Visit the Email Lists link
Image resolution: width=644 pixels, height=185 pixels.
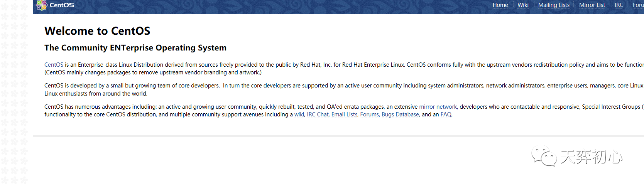pos(344,114)
